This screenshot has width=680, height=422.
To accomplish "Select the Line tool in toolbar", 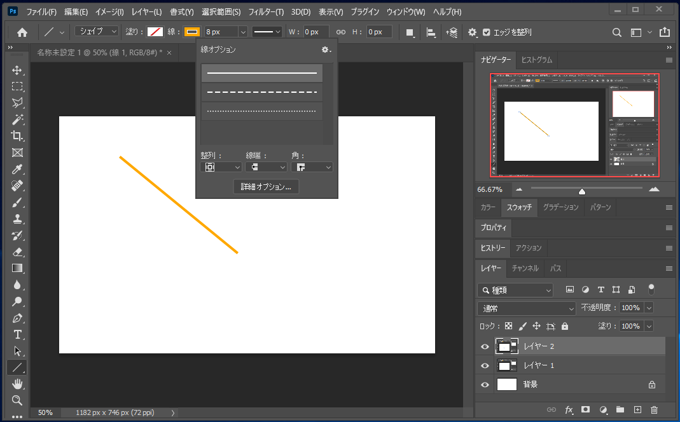I will (x=17, y=367).
